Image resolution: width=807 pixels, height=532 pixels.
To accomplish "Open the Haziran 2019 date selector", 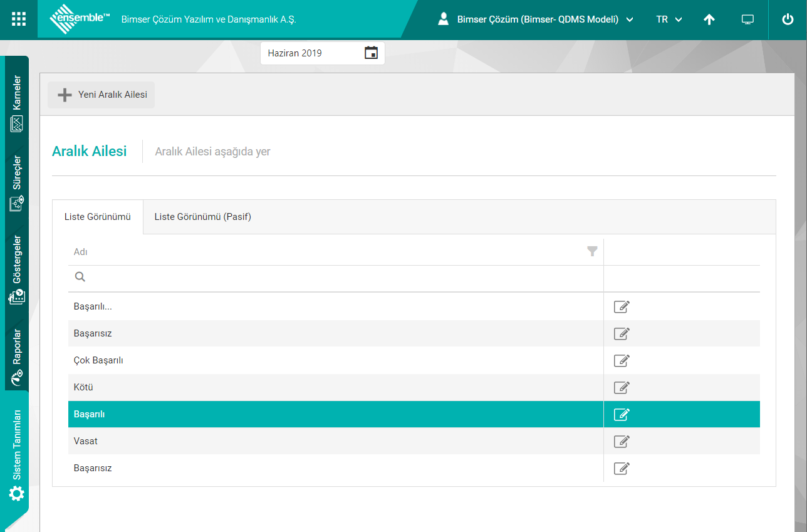I will [313, 53].
